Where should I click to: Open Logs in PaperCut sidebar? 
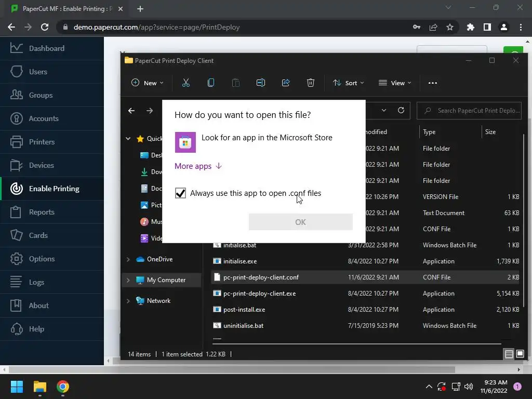coord(52,282)
